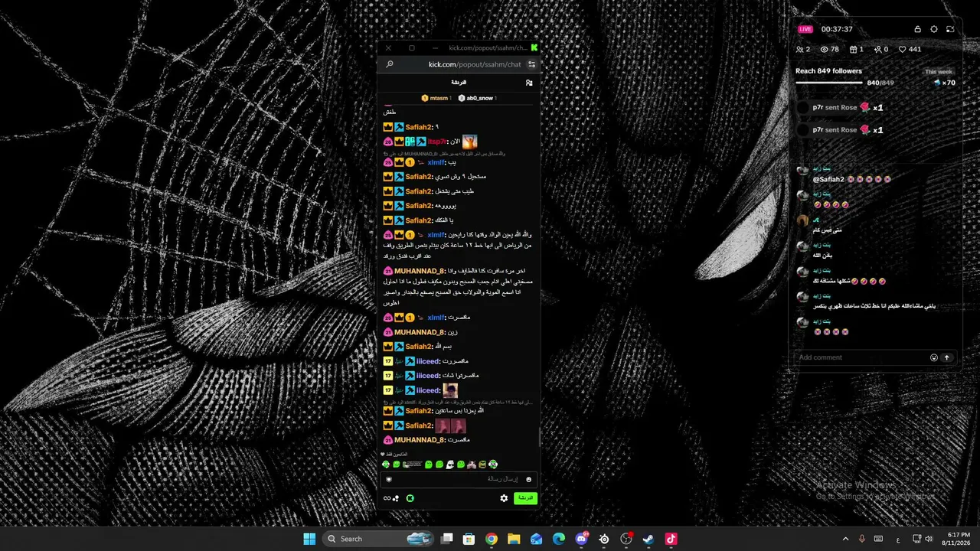Click the new followers icon showing 0

coord(880,49)
